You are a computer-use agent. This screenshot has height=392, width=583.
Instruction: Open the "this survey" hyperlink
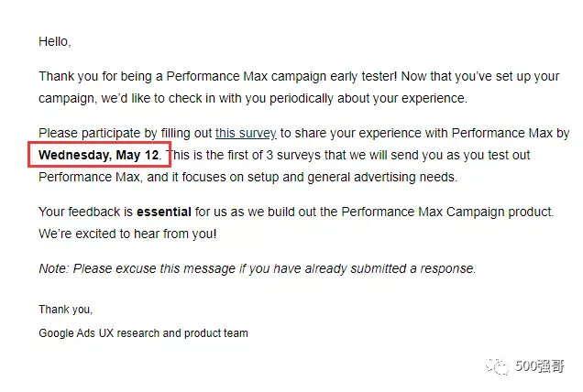pos(246,133)
